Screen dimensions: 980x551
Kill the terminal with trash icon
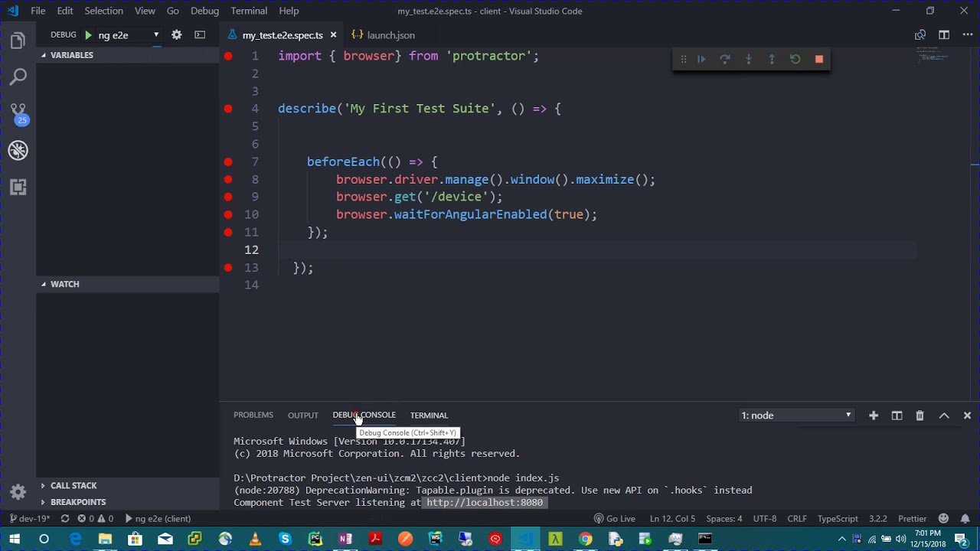pyautogui.click(x=920, y=416)
